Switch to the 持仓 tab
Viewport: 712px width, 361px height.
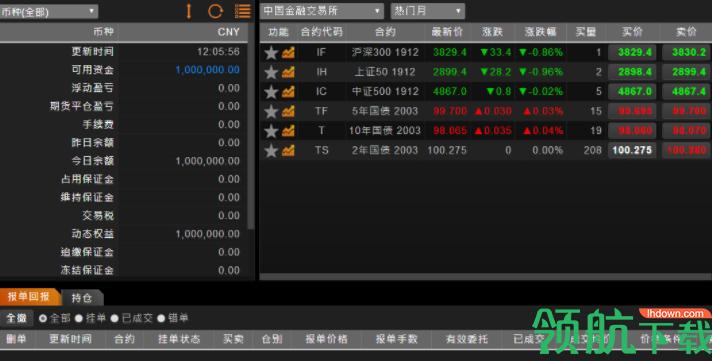click(x=82, y=298)
